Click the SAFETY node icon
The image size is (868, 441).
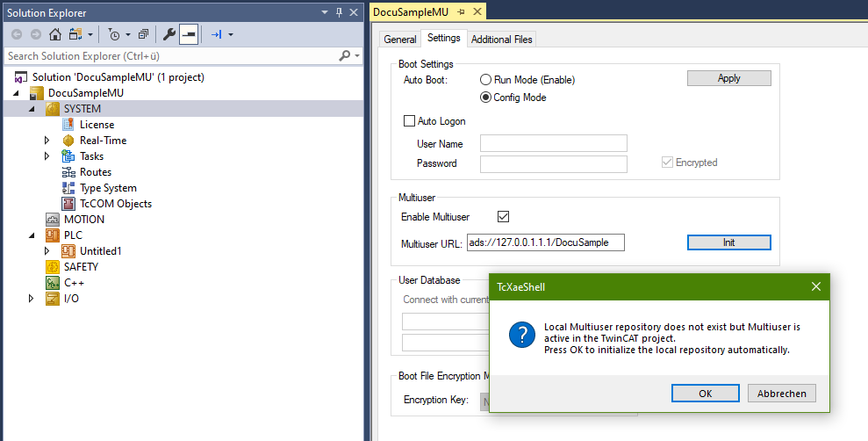pyautogui.click(x=53, y=267)
